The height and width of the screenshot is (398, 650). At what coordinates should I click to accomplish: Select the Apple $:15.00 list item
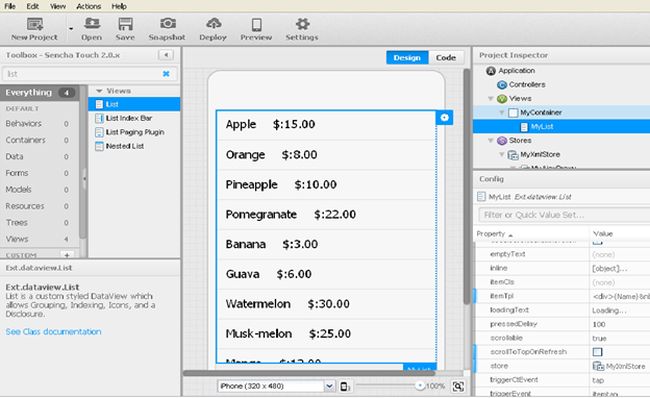pyautogui.click(x=327, y=124)
